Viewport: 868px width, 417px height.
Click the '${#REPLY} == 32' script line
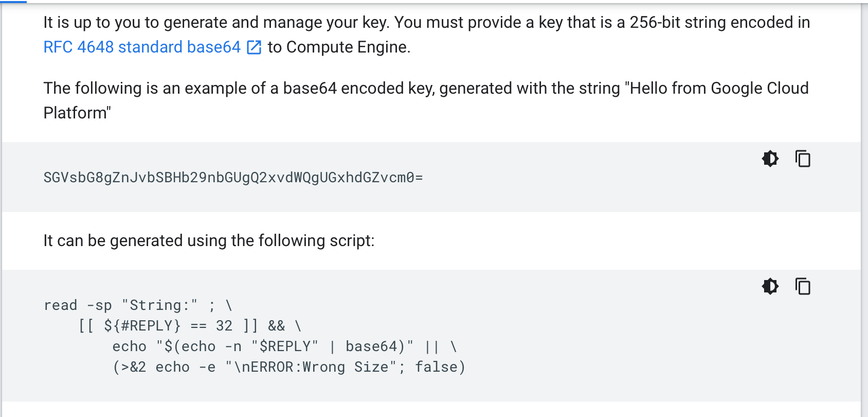(190, 326)
